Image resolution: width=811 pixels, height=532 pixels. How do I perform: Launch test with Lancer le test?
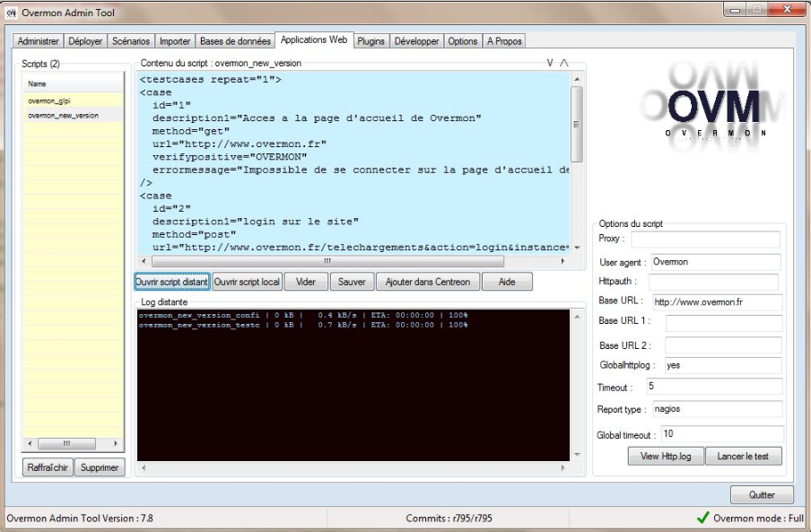click(743, 457)
